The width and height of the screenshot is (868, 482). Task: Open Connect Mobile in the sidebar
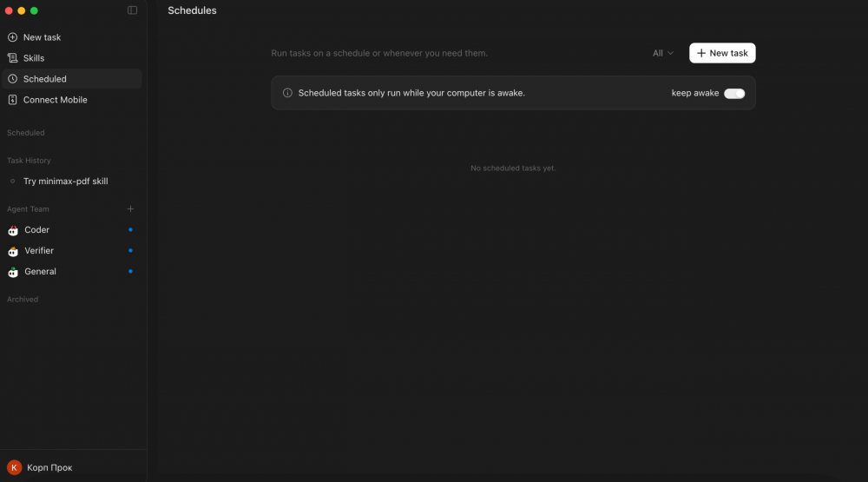tap(72, 100)
